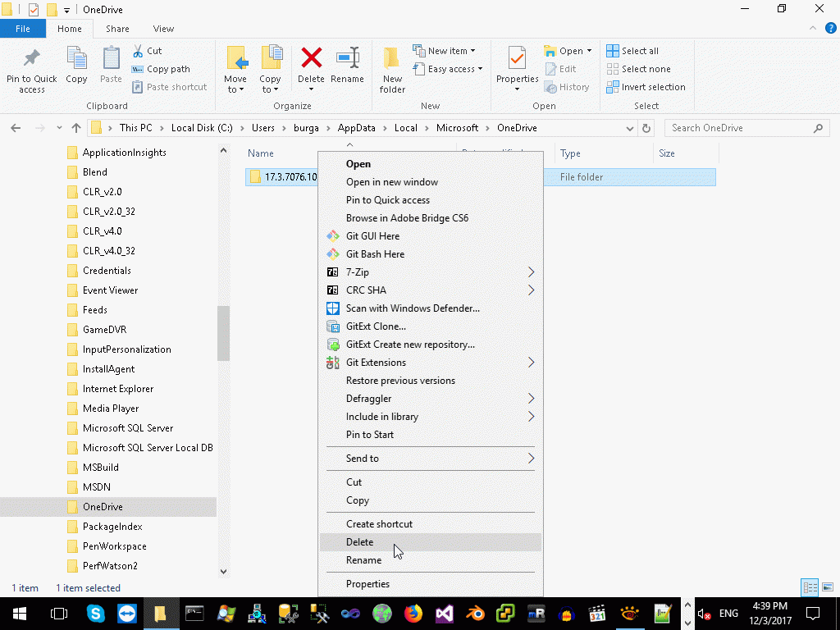Open Visual Studio from the taskbar
The image size is (840, 630).
(x=444, y=614)
